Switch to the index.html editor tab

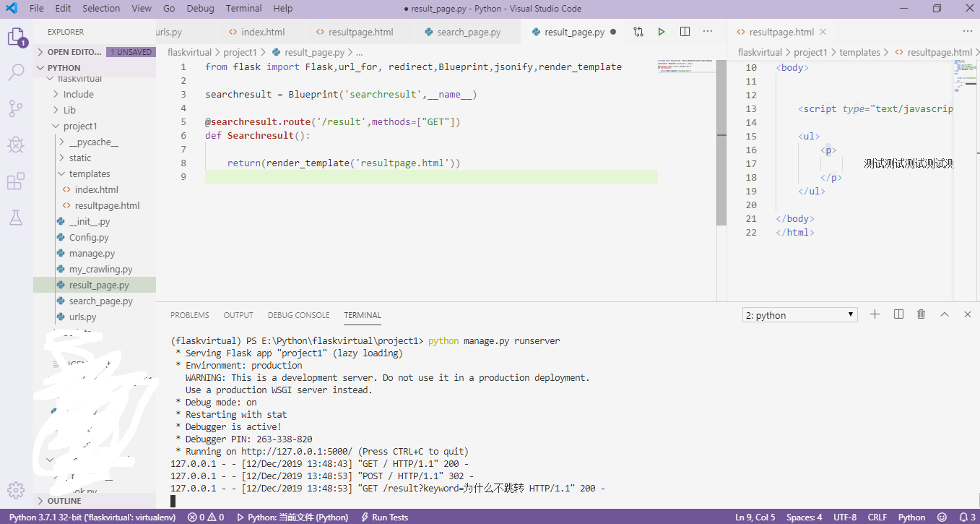pos(260,32)
